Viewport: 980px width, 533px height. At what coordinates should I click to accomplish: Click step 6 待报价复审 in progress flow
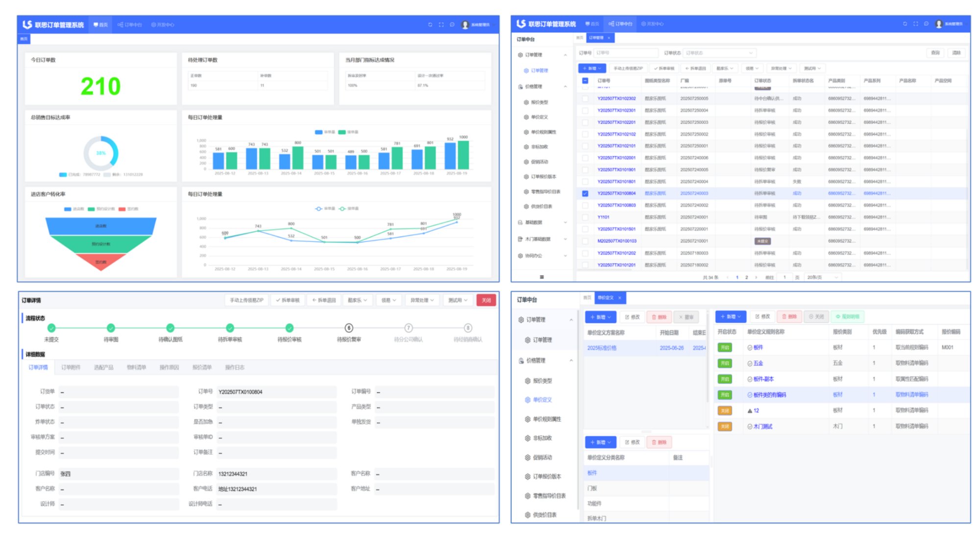(x=349, y=328)
